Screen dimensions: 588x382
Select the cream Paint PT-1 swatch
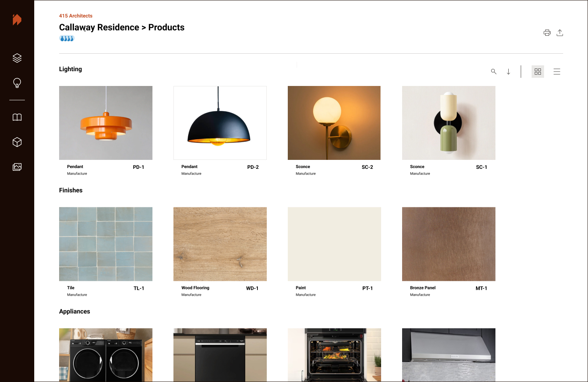coord(334,244)
